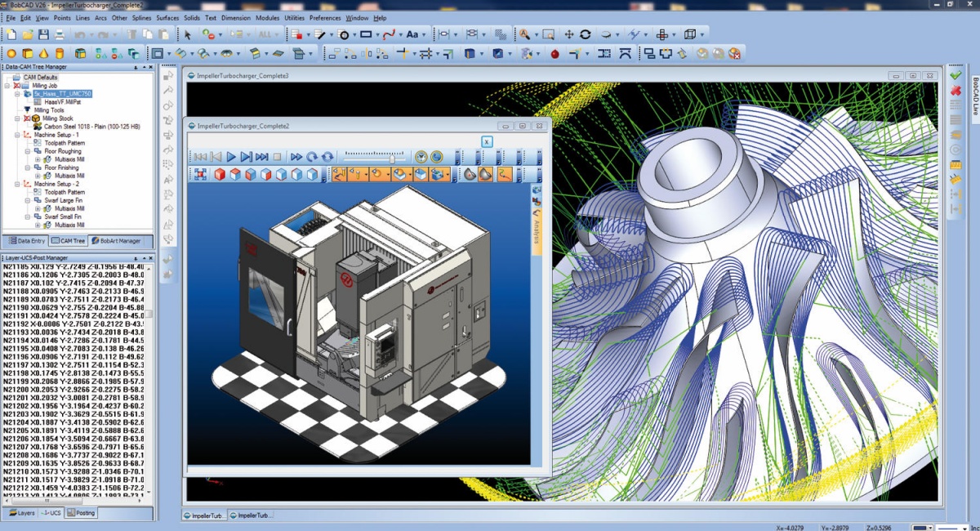Click the fit-to-view icon in the simulation window
980x531 pixels.
pos(200,174)
